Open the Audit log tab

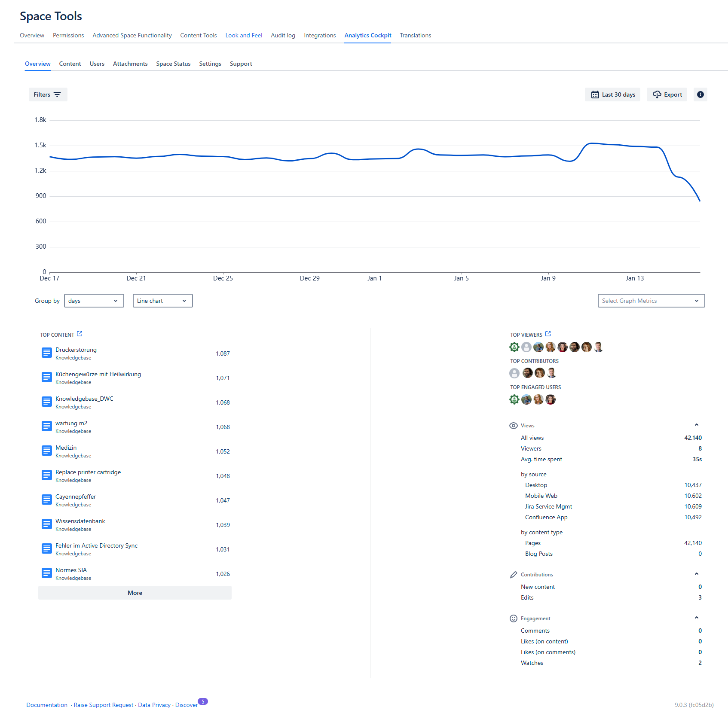pos(283,35)
